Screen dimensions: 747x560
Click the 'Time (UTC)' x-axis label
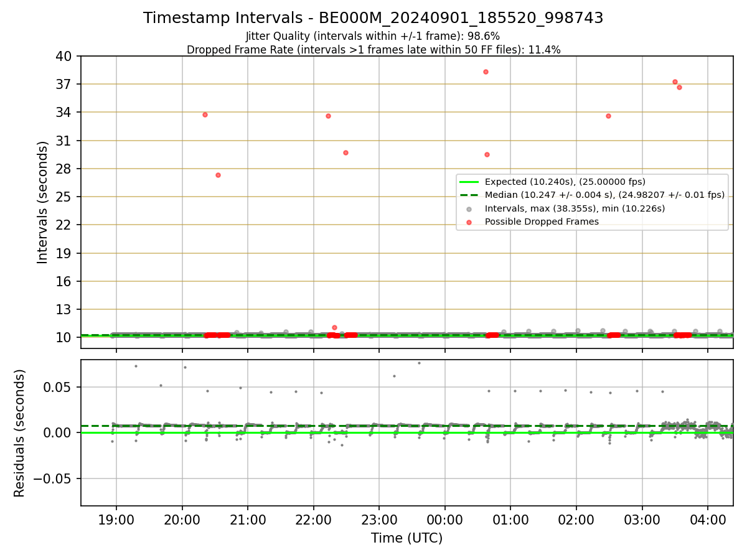[407, 538]
